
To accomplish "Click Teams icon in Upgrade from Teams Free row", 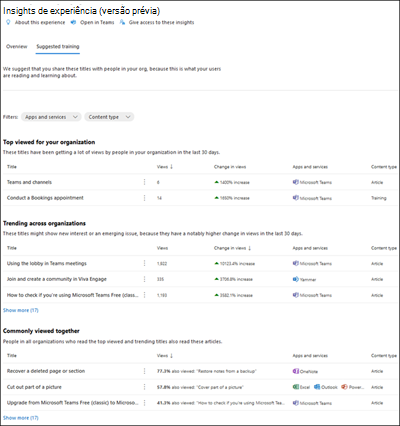I will (296, 403).
